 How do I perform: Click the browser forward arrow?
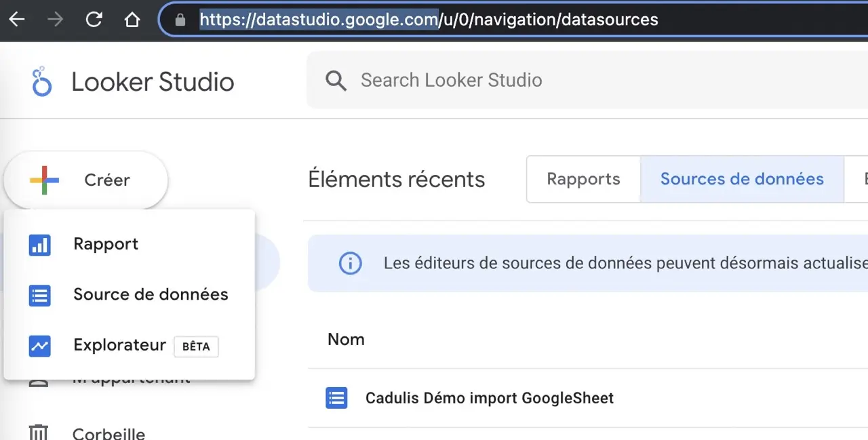click(55, 20)
